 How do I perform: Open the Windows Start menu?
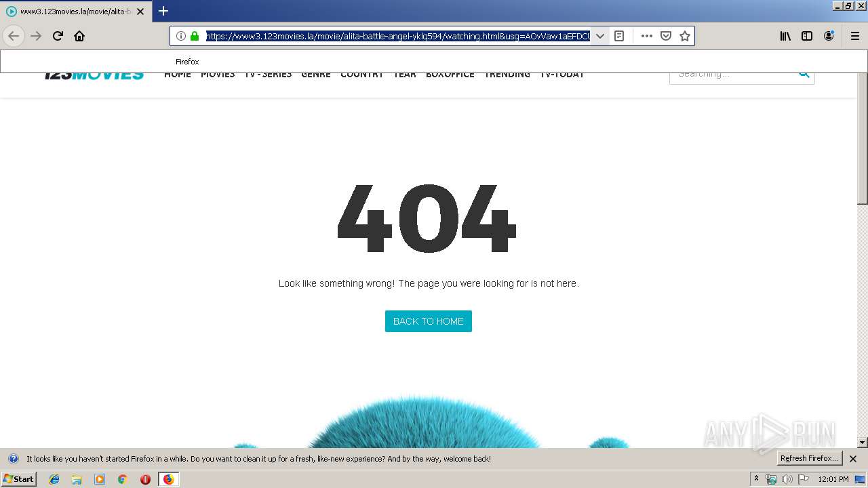point(18,479)
